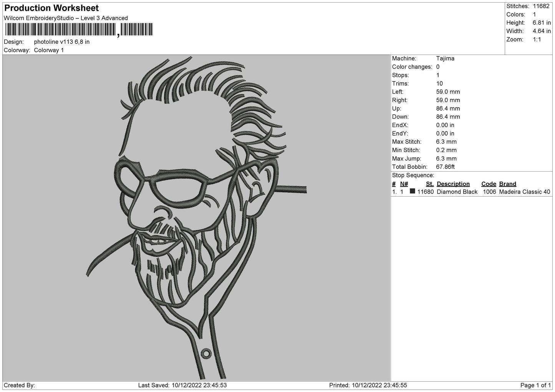Viewport: 555px width, 392px height.
Task: Click the 'Last Saved' timestamp
Action: point(182,385)
